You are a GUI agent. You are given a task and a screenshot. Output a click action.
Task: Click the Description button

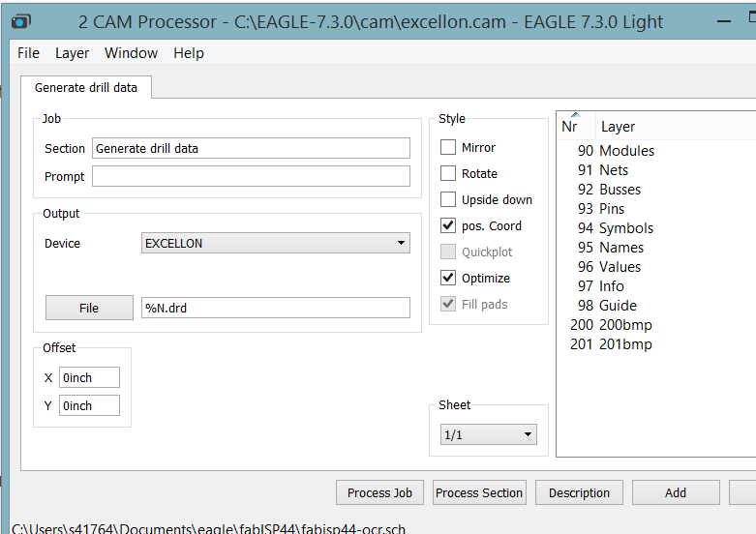point(579,492)
